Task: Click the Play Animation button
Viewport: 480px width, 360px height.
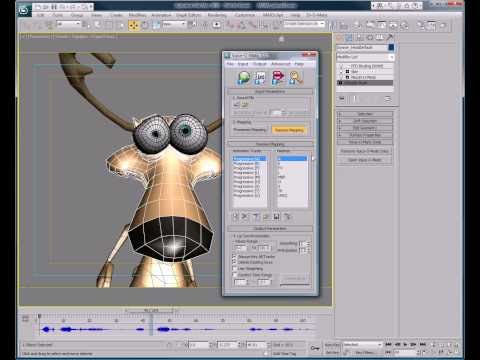Action: (405, 344)
